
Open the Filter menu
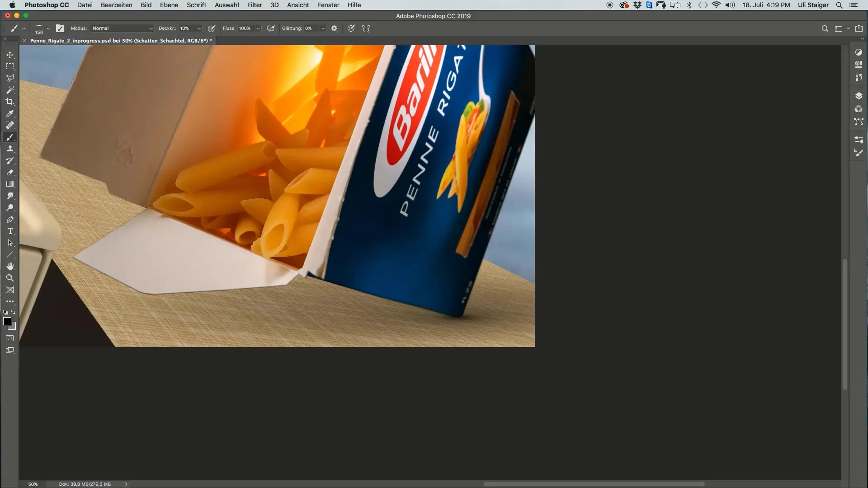(255, 5)
